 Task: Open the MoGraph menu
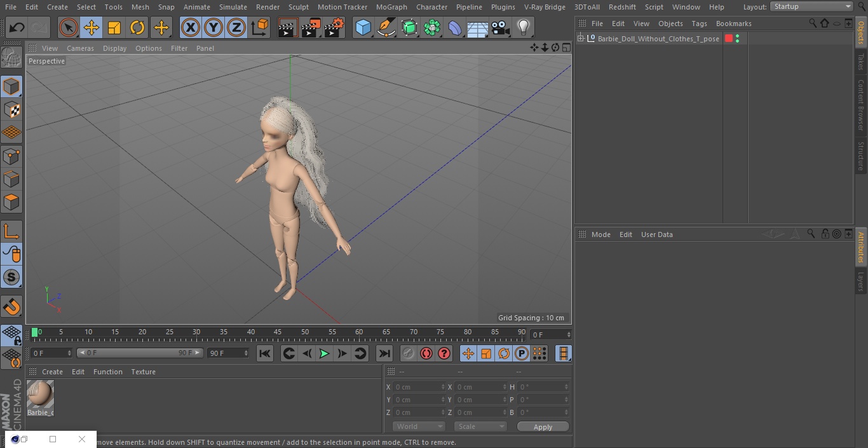(x=391, y=7)
